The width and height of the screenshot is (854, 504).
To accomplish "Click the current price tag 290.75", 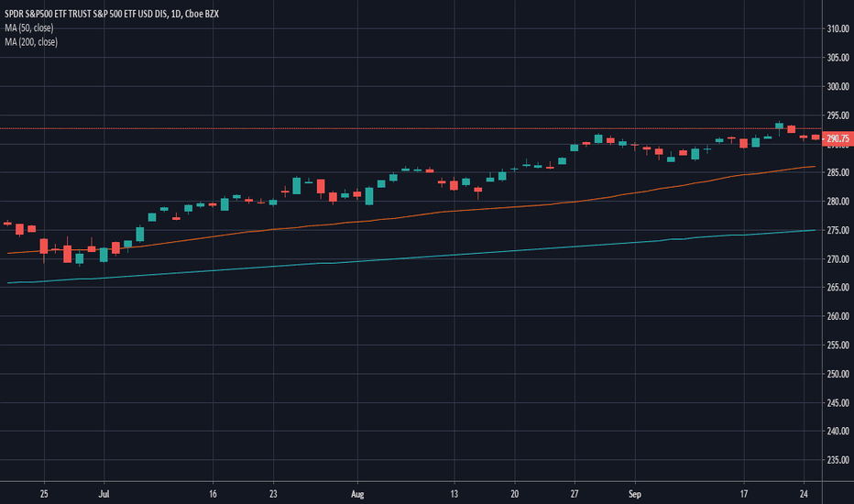I will pyautogui.click(x=838, y=138).
